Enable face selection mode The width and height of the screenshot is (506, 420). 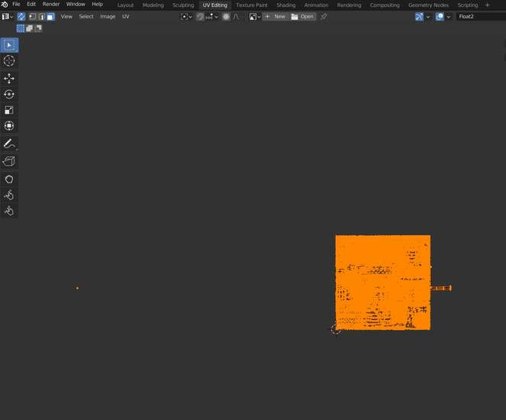coord(50,17)
